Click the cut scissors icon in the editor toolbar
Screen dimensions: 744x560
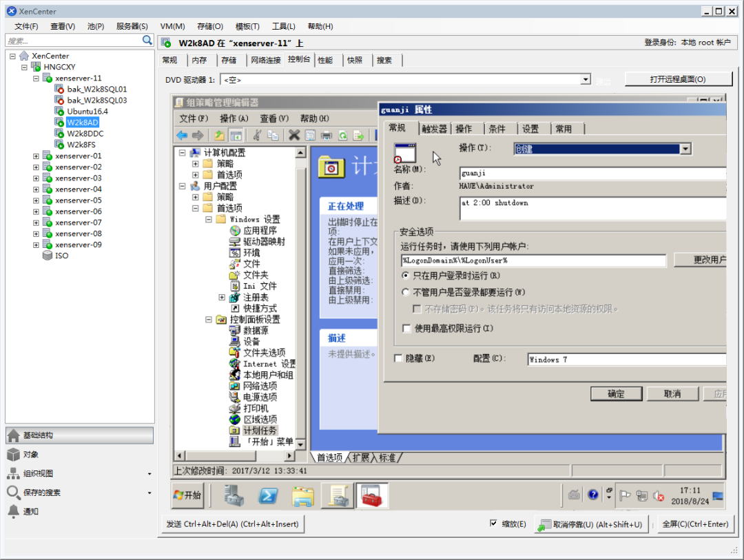[257, 135]
